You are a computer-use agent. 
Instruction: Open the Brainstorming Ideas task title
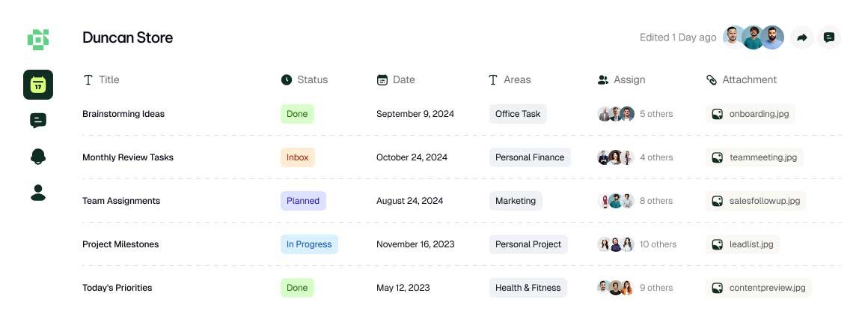tap(123, 114)
